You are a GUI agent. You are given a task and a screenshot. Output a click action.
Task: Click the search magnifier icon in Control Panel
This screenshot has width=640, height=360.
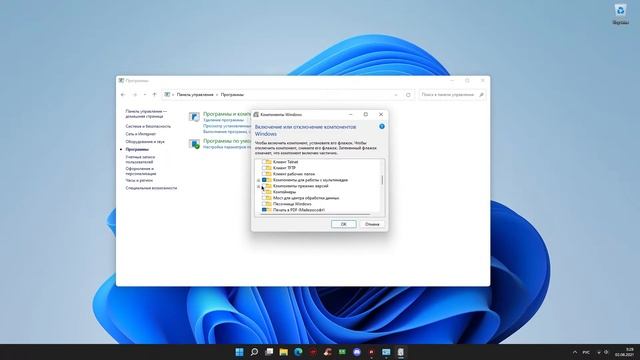click(481, 95)
